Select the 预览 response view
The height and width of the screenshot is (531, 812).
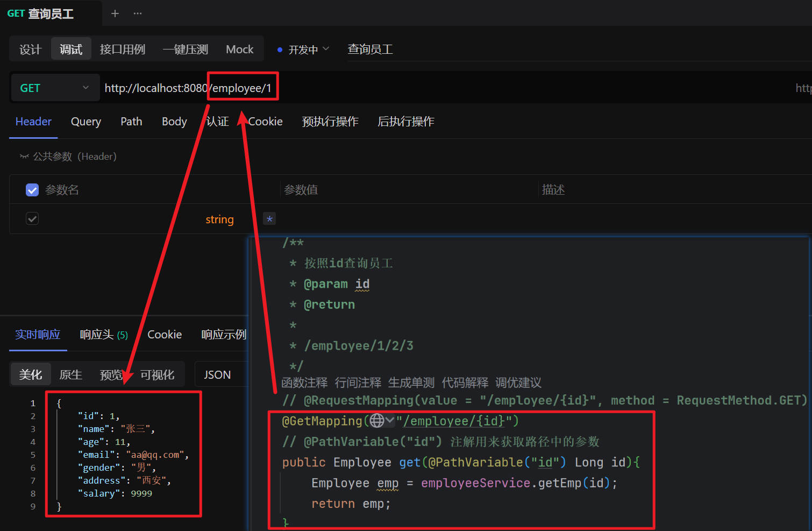(x=111, y=375)
